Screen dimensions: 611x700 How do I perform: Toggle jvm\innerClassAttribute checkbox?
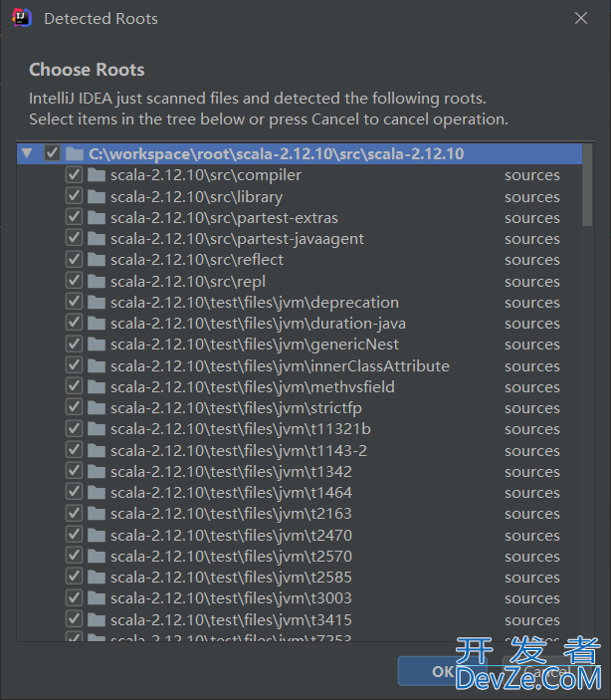point(74,365)
